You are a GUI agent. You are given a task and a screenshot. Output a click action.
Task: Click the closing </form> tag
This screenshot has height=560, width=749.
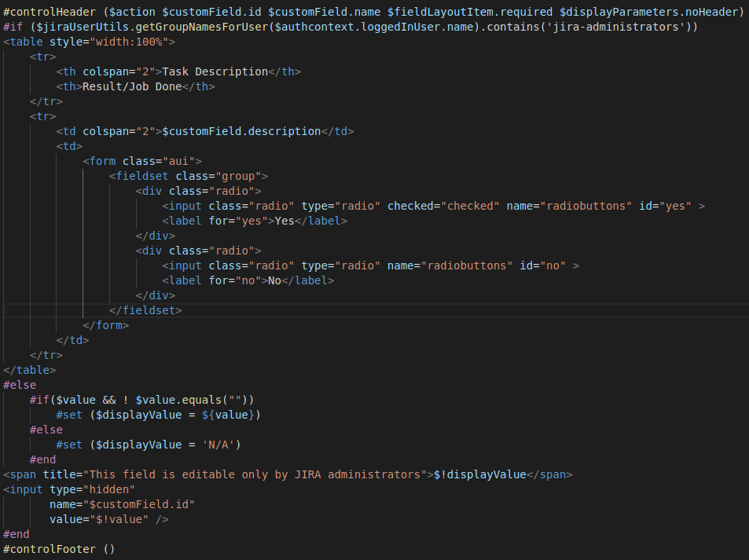pos(105,325)
